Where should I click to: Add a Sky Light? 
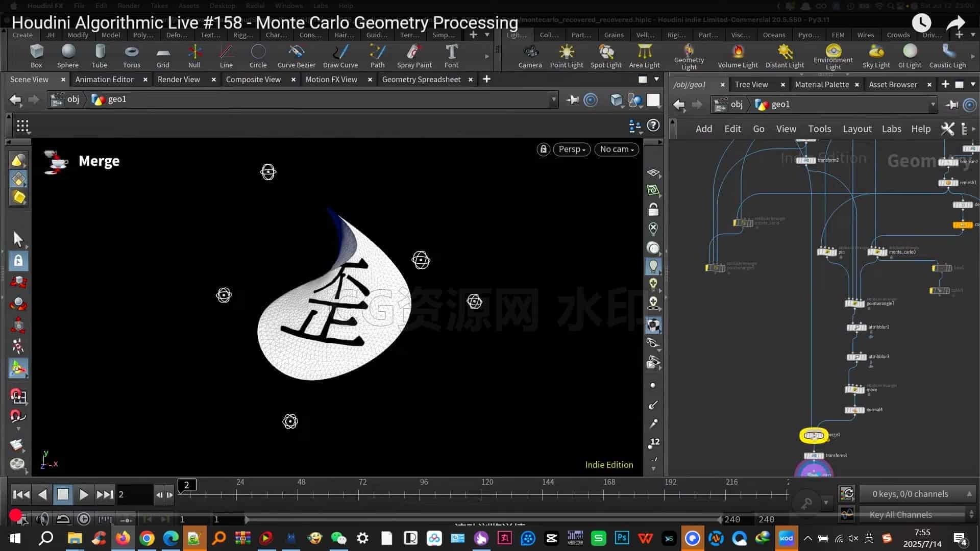[876, 56]
